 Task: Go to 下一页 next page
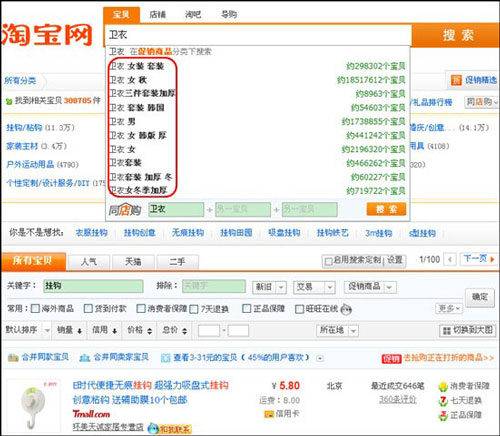point(479,259)
